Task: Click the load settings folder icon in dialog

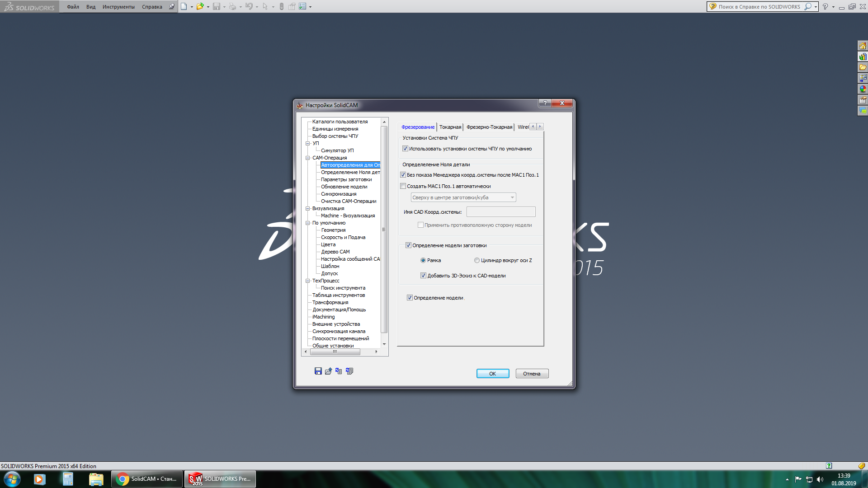Action: (328, 371)
